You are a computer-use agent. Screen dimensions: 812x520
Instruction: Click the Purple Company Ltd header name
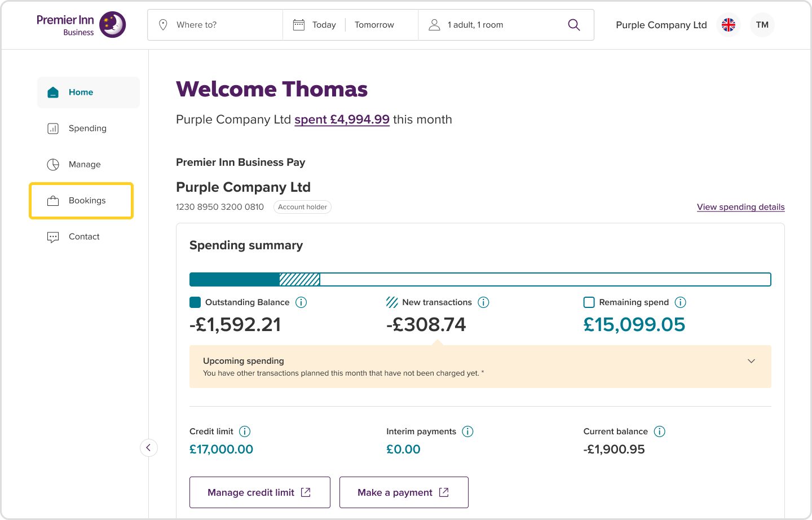661,25
